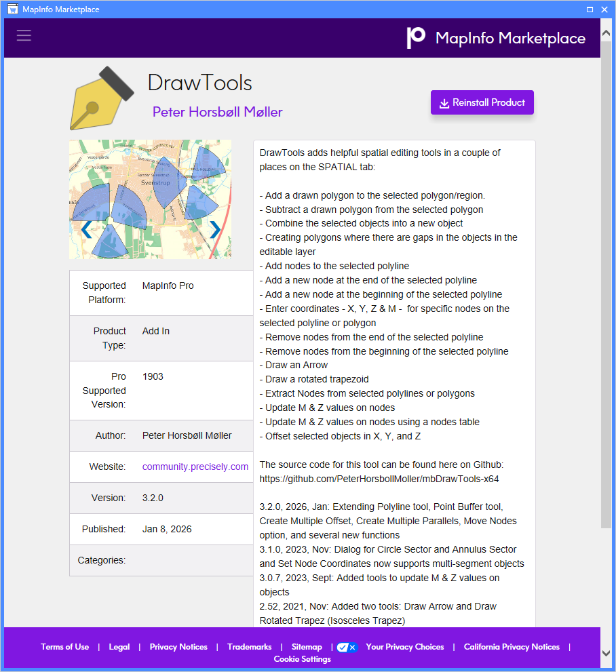Click the Pro Supported Version value 1903
The image size is (616, 672).
[x=153, y=377]
